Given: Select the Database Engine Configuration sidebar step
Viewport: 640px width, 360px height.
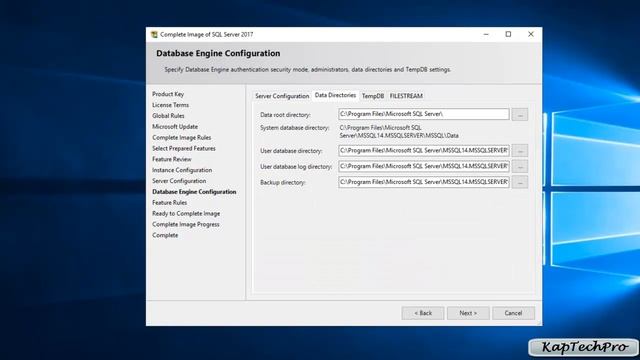Looking at the screenshot, I should coord(194,192).
